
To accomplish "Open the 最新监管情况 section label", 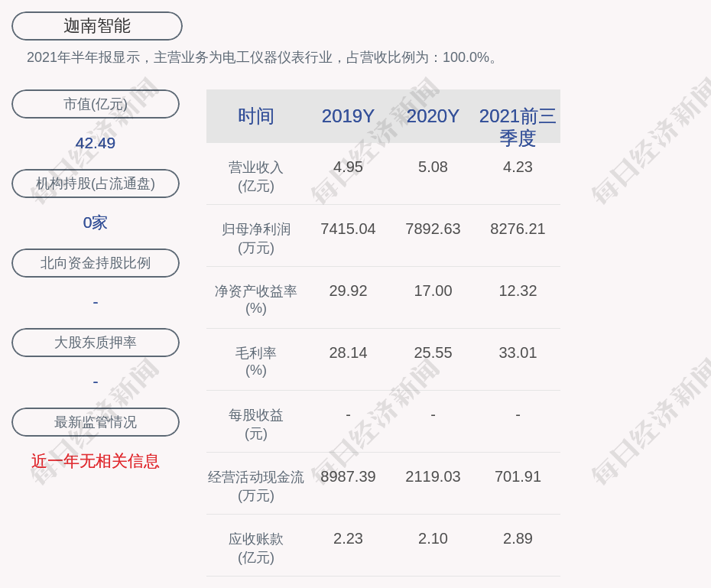I will (x=95, y=422).
